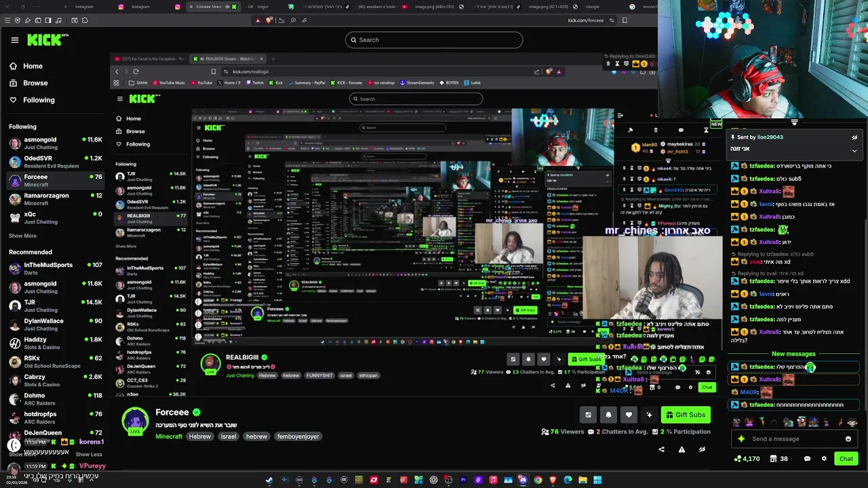
Task: Click the sparkle icon beside Gift Subs
Action: tap(649, 415)
